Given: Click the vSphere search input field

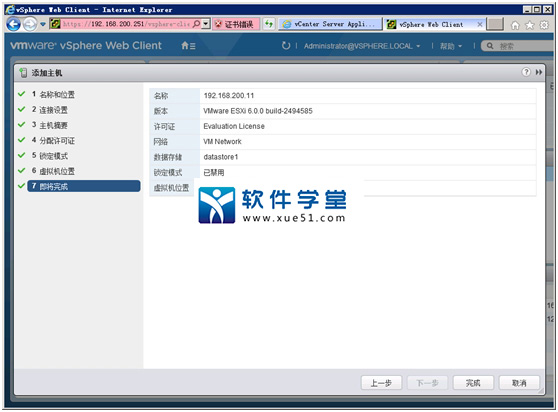Looking at the screenshot, I should [520, 46].
